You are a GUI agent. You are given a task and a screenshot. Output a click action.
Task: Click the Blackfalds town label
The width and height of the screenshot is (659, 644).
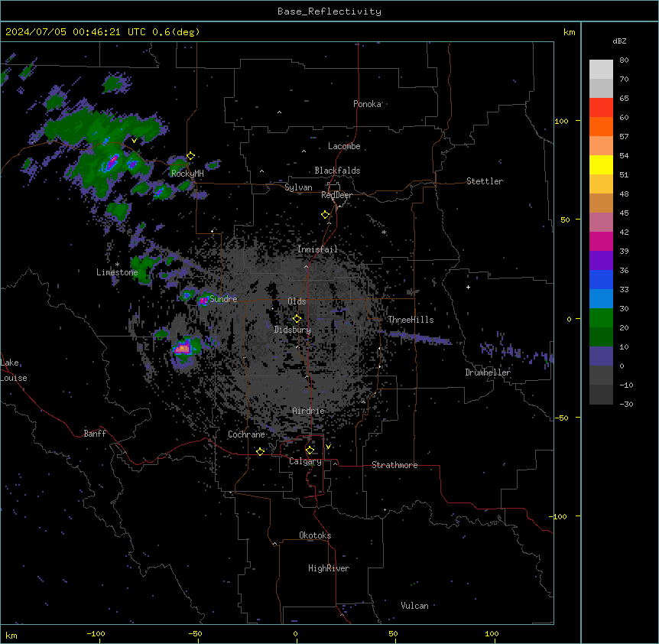[x=337, y=171]
